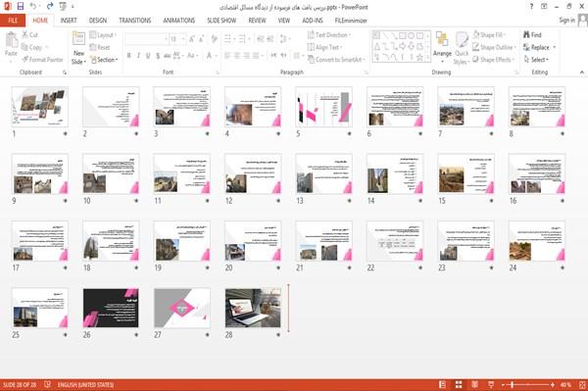Toggle Underline formatting button
The width and height of the screenshot is (588, 391).
point(148,56)
